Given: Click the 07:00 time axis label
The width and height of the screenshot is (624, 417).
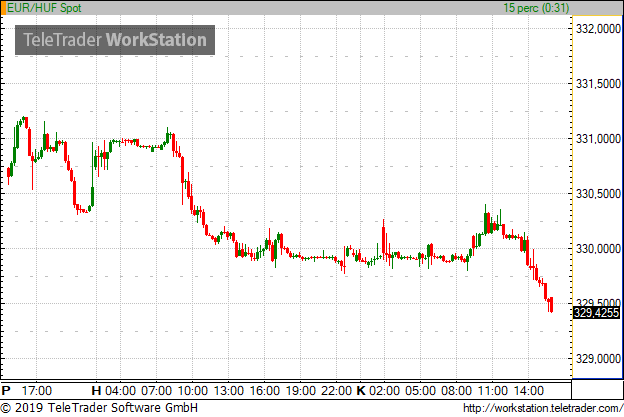Looking at the screenshot, I should [156, 391].
